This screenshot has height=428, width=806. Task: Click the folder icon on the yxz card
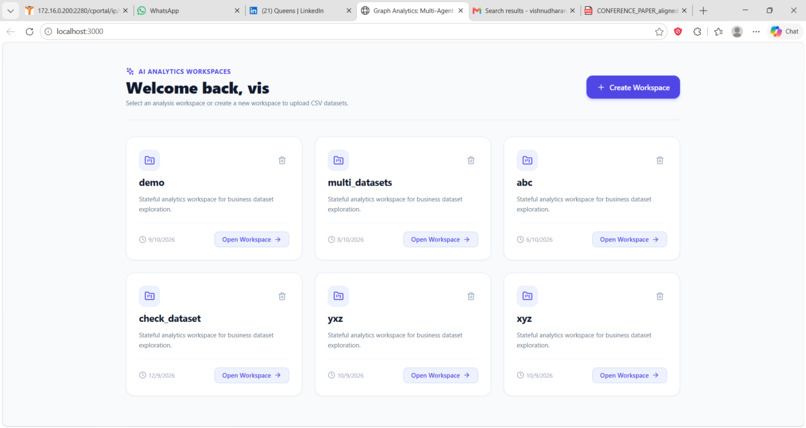[338, 296]
